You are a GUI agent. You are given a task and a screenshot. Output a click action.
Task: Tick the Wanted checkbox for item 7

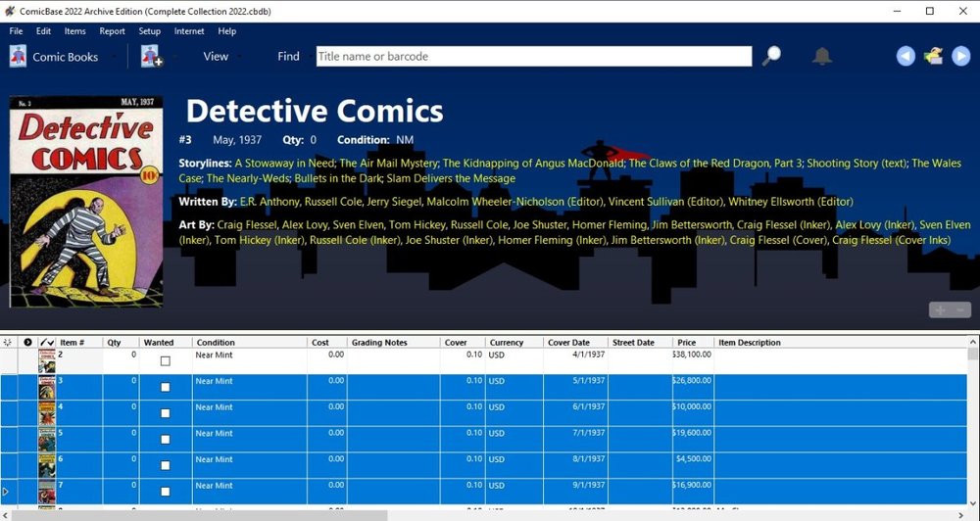point(165,492)
